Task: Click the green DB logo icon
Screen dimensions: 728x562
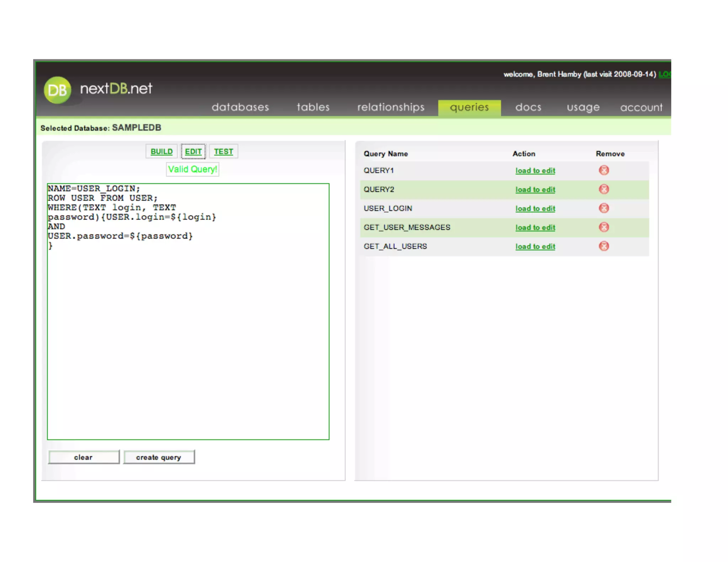Action: click(57, 90)
